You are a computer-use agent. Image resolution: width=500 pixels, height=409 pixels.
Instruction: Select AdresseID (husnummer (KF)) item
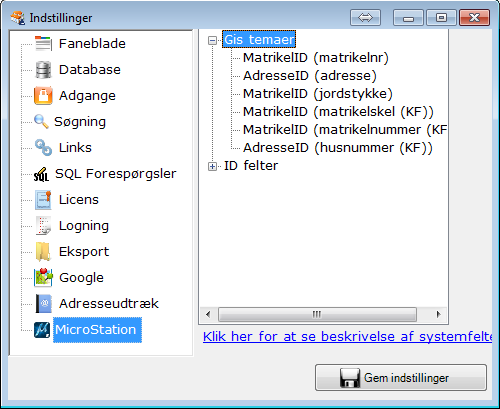tap(338, 148)
